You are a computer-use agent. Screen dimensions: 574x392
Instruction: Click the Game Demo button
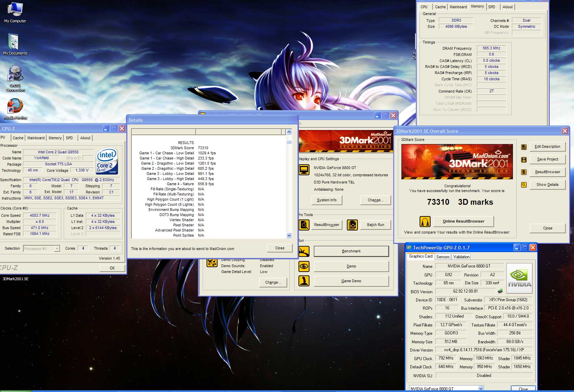point(351,281)
